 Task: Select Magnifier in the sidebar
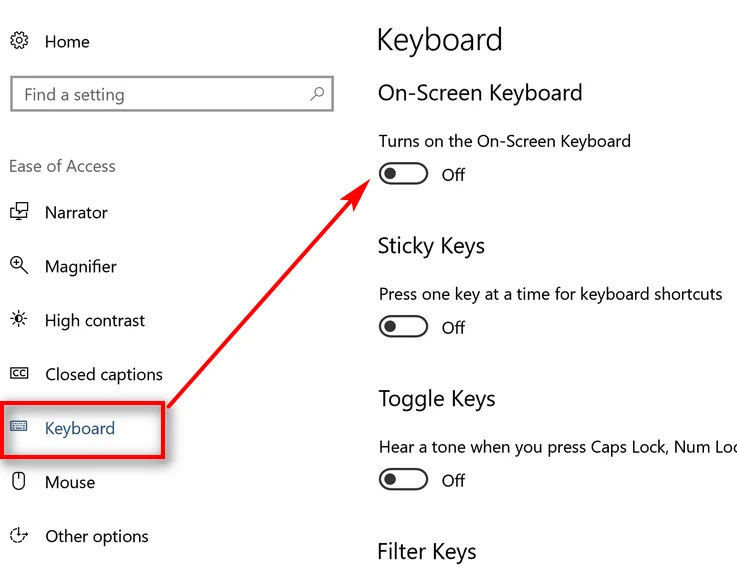coord(80,266)
